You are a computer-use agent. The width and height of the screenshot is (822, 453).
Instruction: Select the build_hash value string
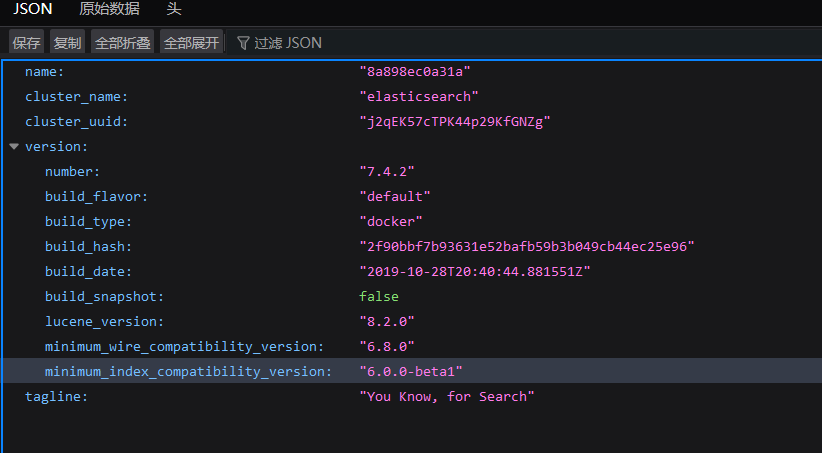point(527,247)
